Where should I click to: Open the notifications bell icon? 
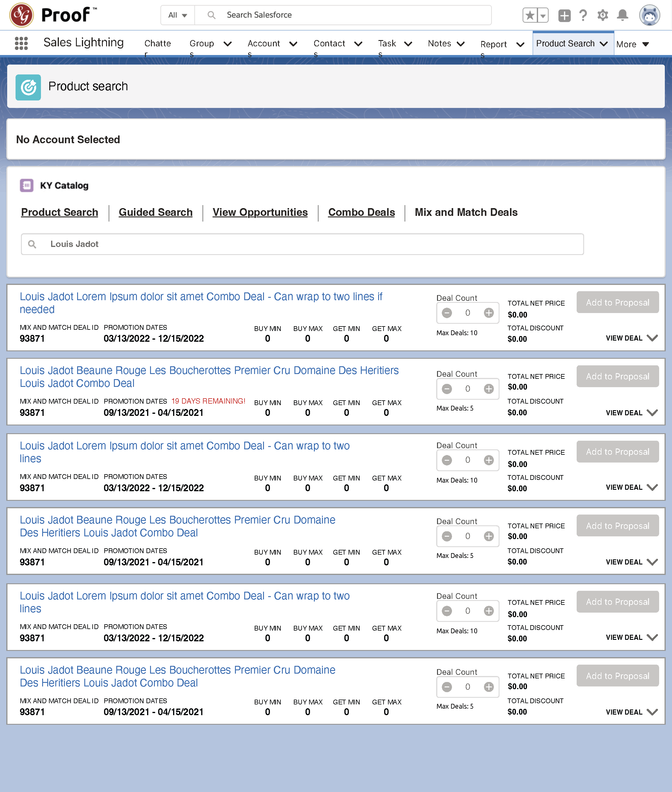622,15
